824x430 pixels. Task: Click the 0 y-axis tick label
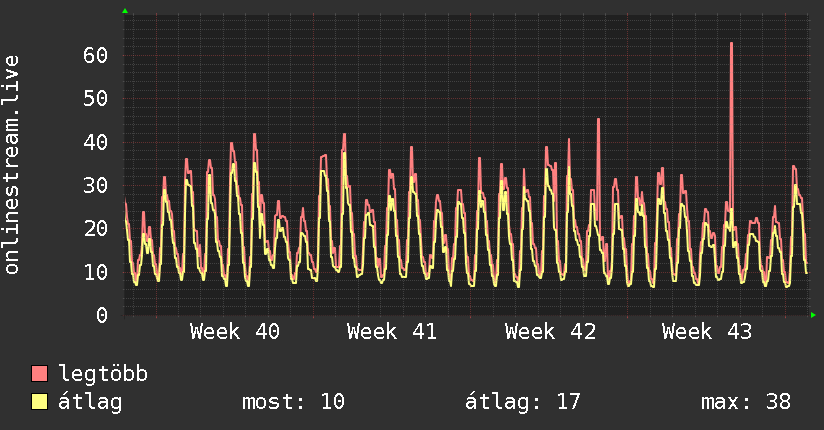click(x=102, y=315)
